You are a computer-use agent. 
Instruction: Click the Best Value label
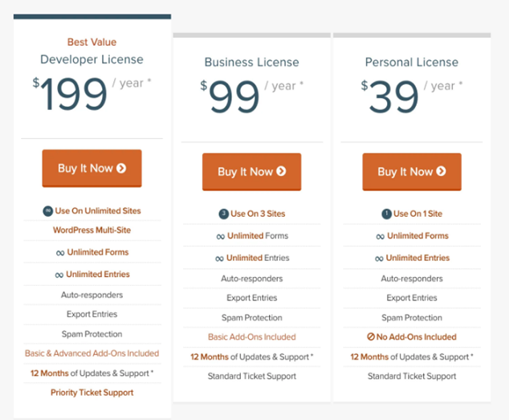point(92,42)
